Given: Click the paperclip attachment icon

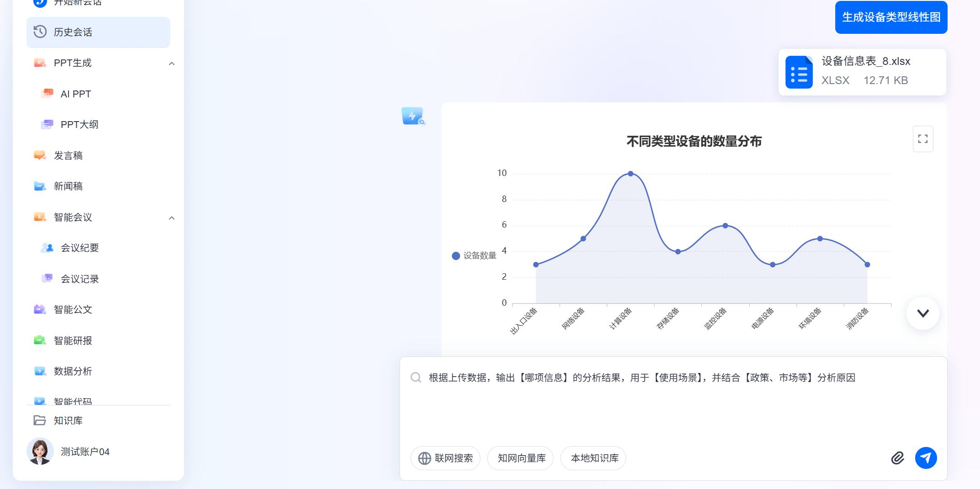Looking at the screenshot, I should [x=897, y=458].
